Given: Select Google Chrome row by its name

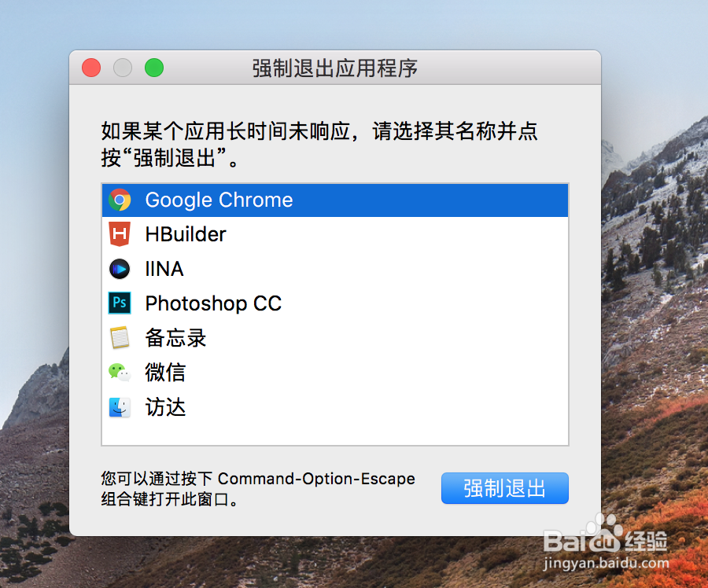Looking at the screenshot, I should (x=219, y=200).
